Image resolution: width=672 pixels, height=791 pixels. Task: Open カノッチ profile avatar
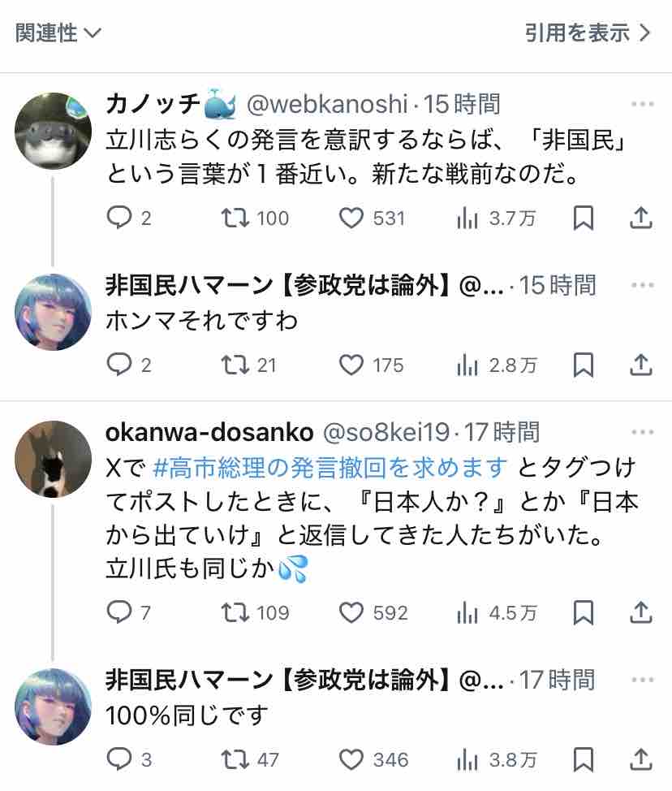point(53,132)
